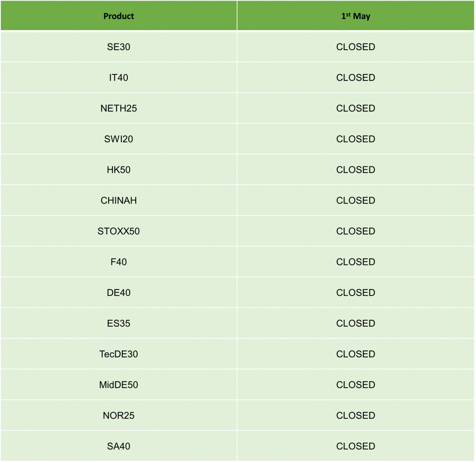Click the SA40 product name
Image resolution: width=476 pixels, height=462 pixels.
click(119, 446)
